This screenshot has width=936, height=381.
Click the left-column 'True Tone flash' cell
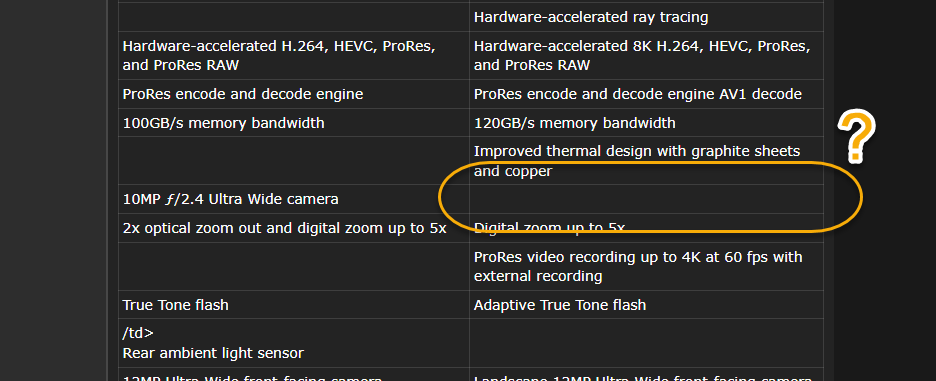[x=294, y=305]
